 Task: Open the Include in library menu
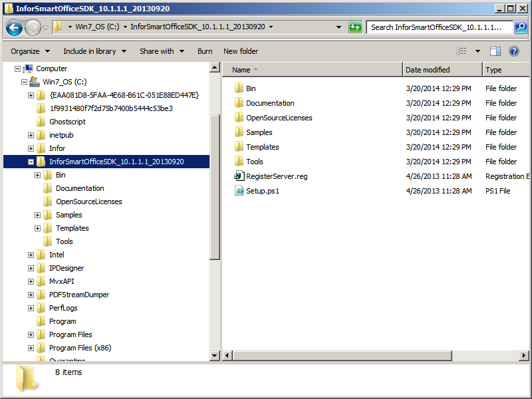point(94,51)
